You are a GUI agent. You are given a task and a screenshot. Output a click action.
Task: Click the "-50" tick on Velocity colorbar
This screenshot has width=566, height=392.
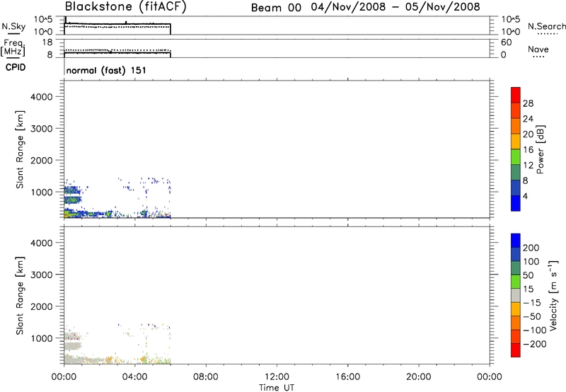coord(532,316)
